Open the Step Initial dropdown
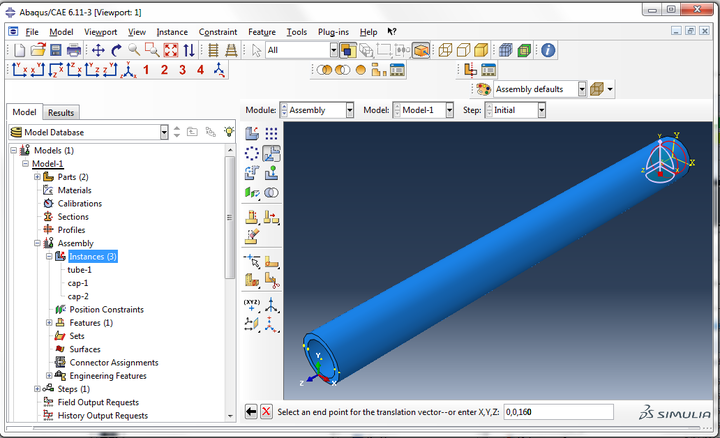The width and height of the screenshot is (720, 438). (541, 110)
